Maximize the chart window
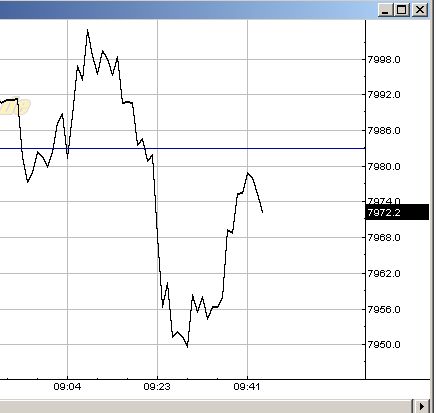443x413 pixels. [402, 10]
